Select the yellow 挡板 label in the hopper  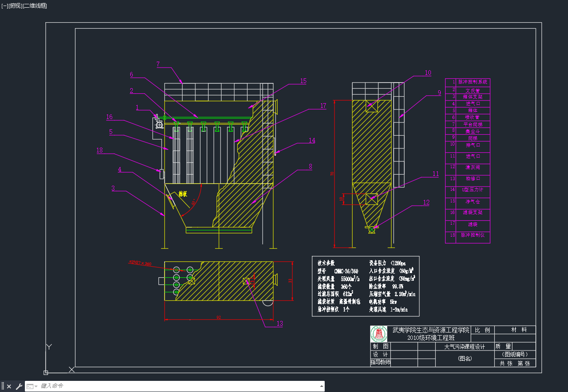183,194
